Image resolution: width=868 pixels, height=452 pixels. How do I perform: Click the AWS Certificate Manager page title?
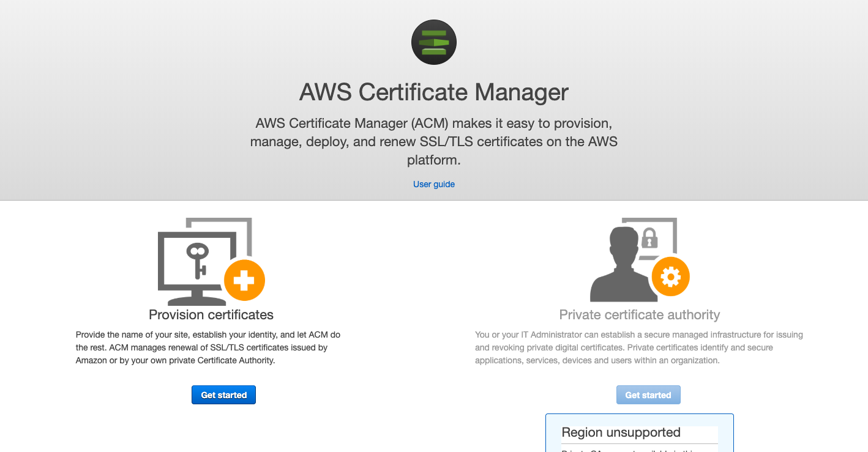click(x=434, y=92)
